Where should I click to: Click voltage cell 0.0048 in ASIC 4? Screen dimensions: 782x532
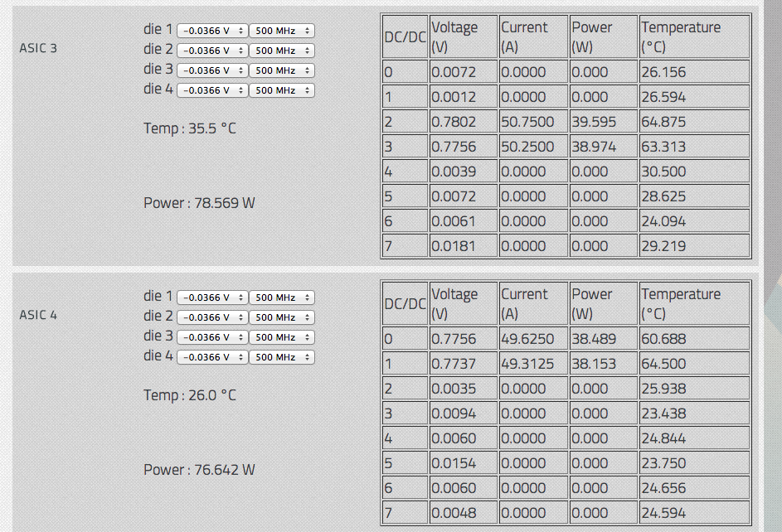(x=464, y=513)
